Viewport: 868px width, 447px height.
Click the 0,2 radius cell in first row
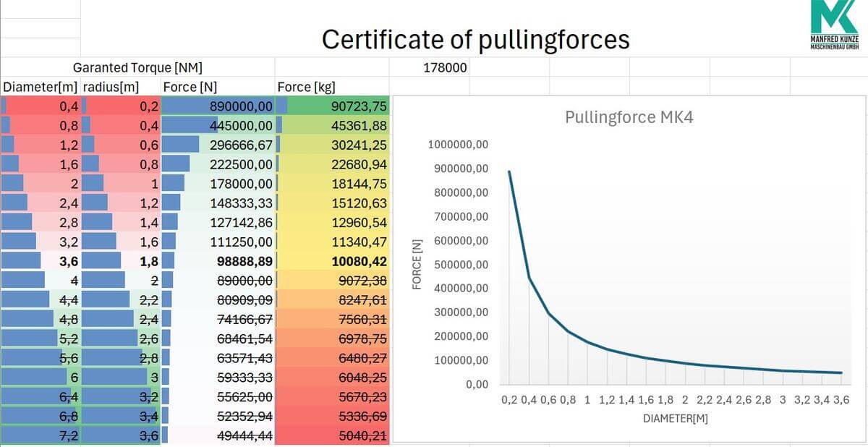(120, 106)
